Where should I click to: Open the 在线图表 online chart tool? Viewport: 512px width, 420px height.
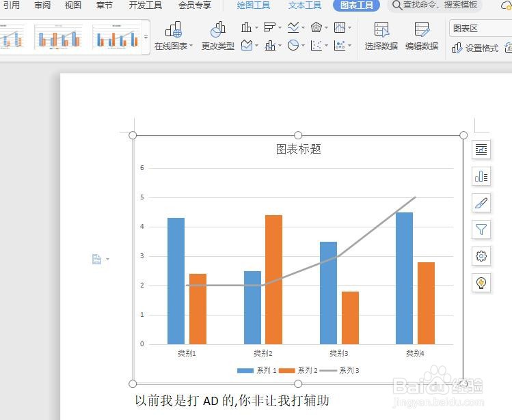(173, 36)
